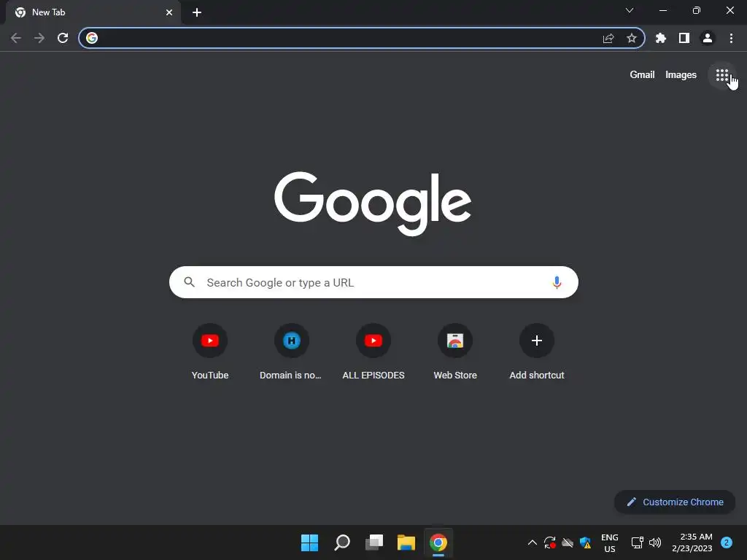Open the Extensions puzzle icon

tap(660, 38)
